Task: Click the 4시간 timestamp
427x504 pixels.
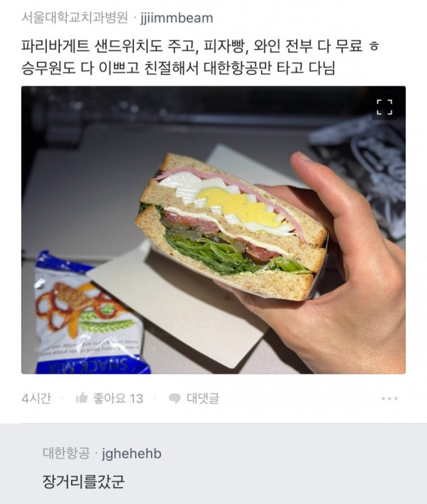Action: point(36,399)
